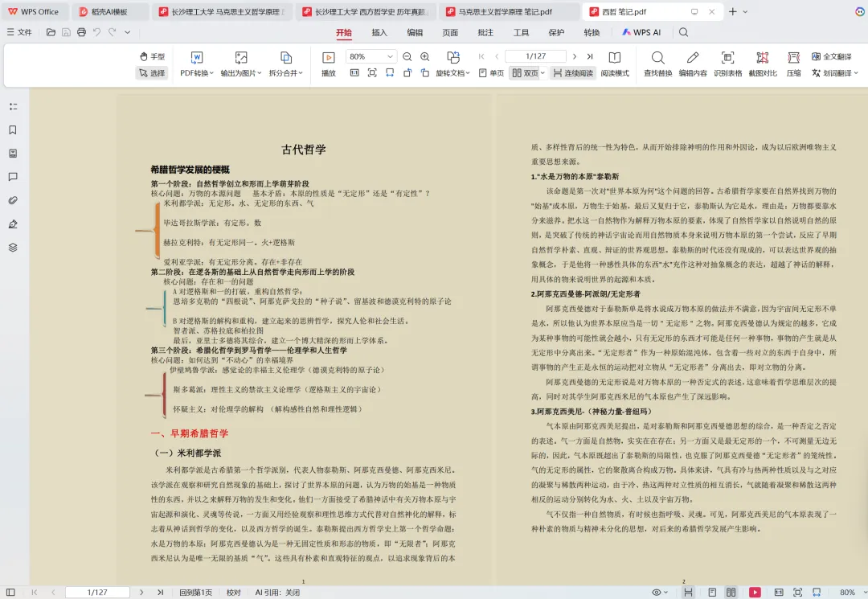The image size is (868, 599).
Task: Switch to the 转换 ribbon tab
Action: pyautogui.click(x=592, y=33)
